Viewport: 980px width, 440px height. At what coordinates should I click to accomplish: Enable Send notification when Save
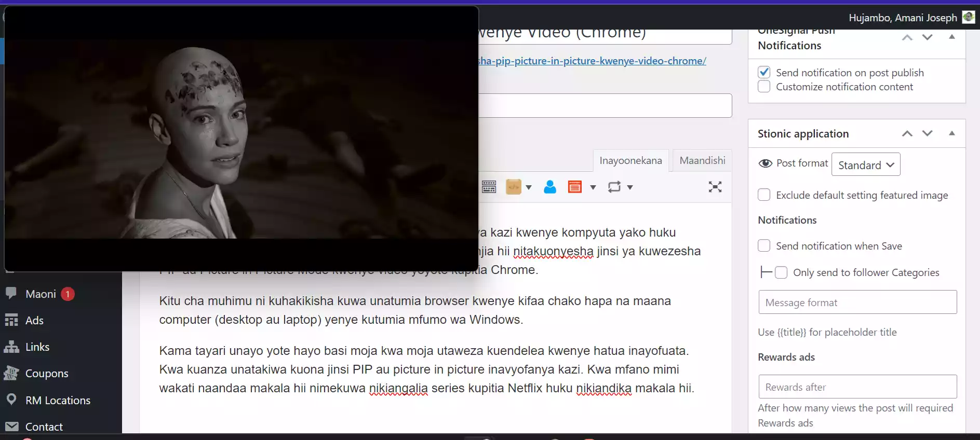[764, 245]
